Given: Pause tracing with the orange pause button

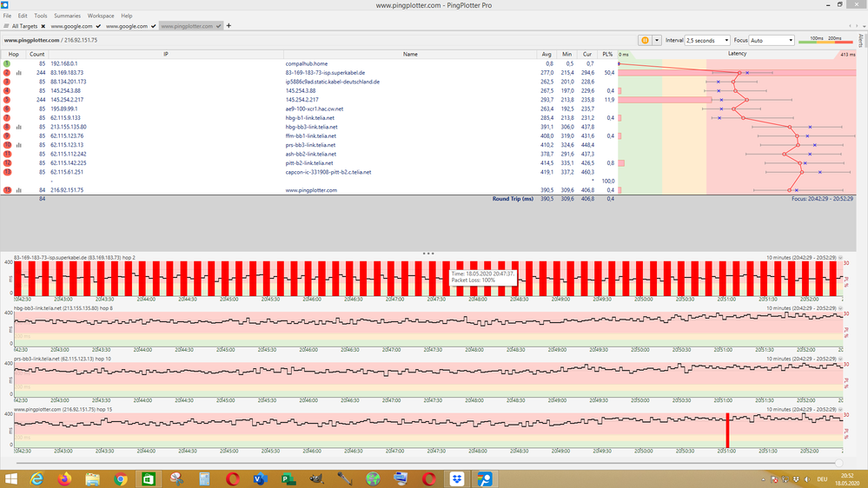Looking at the screenshot, I should (645, 41).
